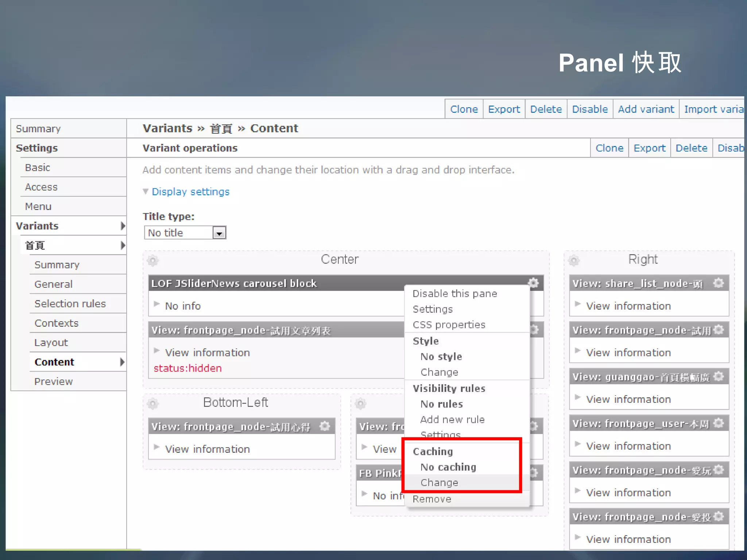747x560 pixels.
Task: Click Delete in Variant operations row
Action: (x=692, y=148)
